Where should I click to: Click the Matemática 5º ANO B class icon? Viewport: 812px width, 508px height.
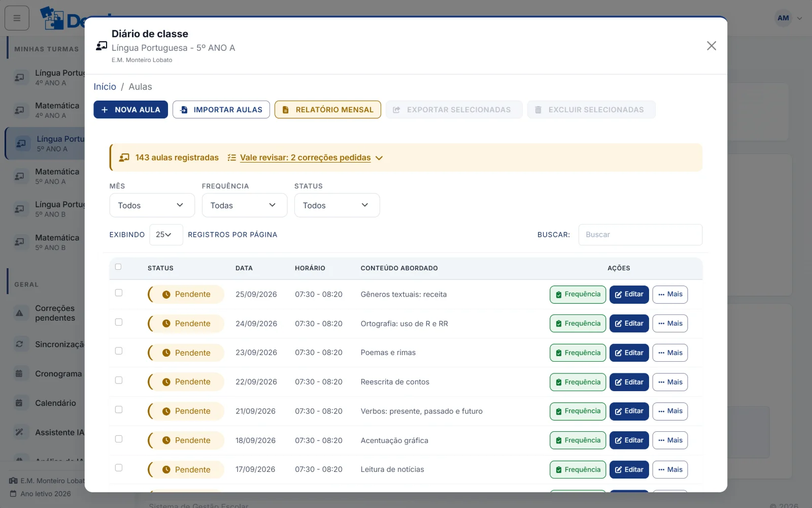pos(19,242)
